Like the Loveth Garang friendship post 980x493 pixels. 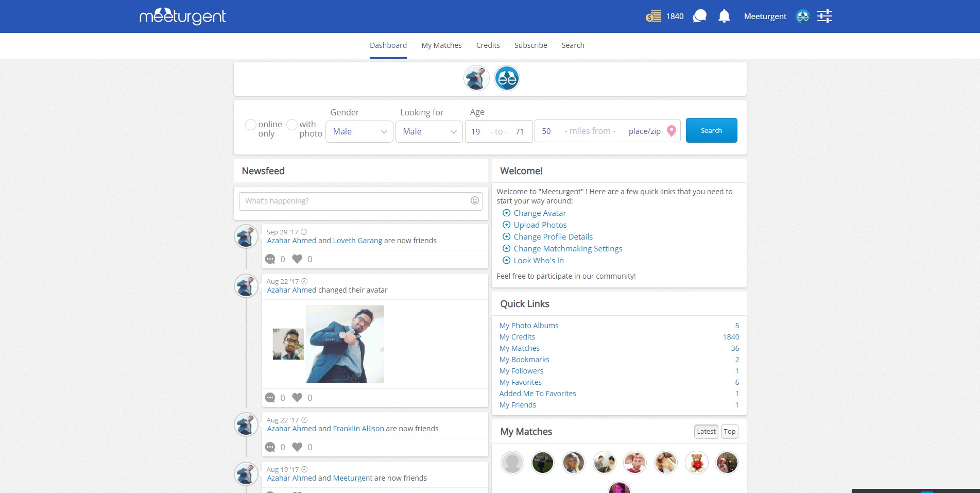pyautogui.click(x=297, y=259)
